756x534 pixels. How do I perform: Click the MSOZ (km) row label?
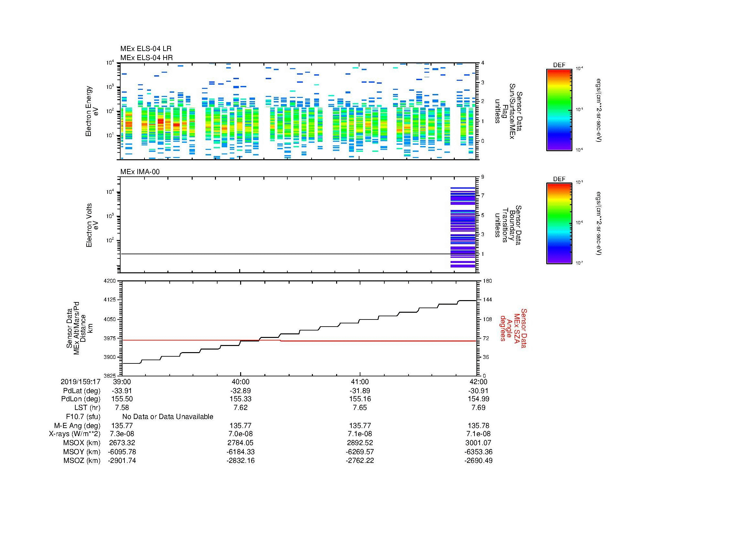[x=82, y=461]
